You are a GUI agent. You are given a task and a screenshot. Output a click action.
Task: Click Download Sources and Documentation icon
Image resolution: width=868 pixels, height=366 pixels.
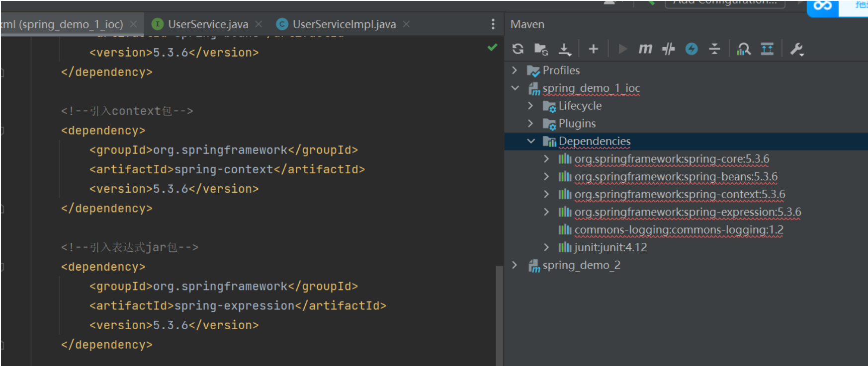click(x=565, y=49)
